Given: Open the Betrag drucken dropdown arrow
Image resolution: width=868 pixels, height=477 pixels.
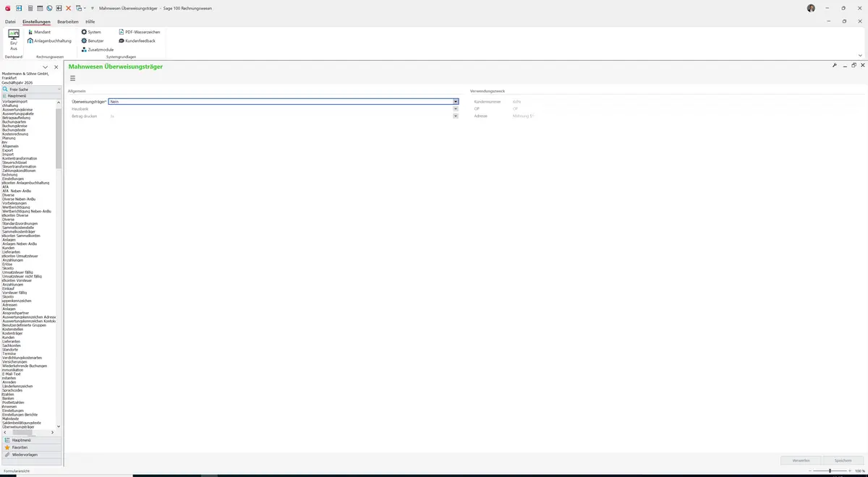Looking at the screenshot, I should click(456, 116).
